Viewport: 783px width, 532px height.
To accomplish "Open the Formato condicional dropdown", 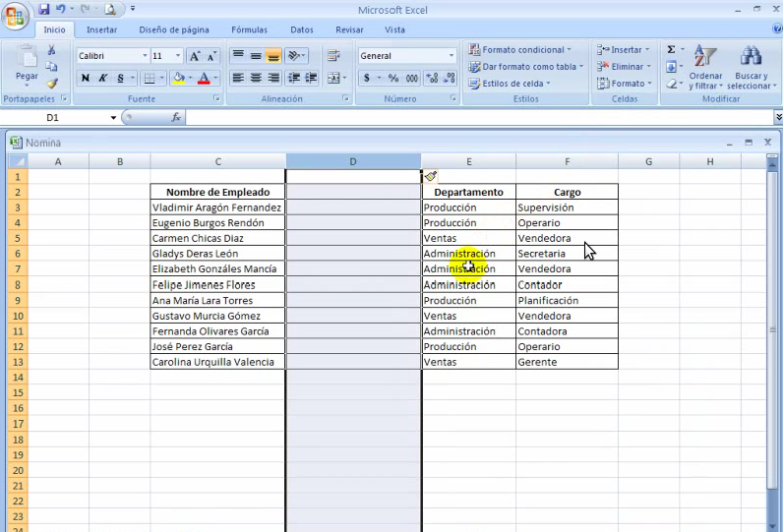I will [523, 49].
